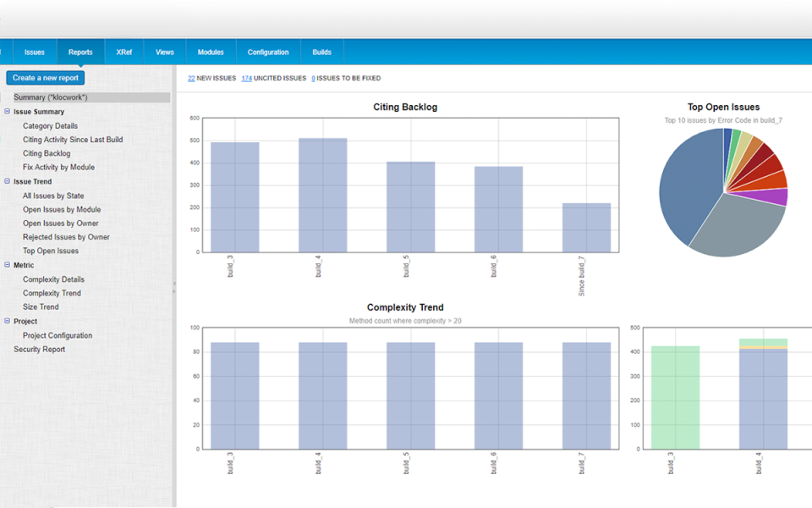This screenshot has height=508, width=812.
Task: Collapse the Metric section
Action: (x=8, y=265)
